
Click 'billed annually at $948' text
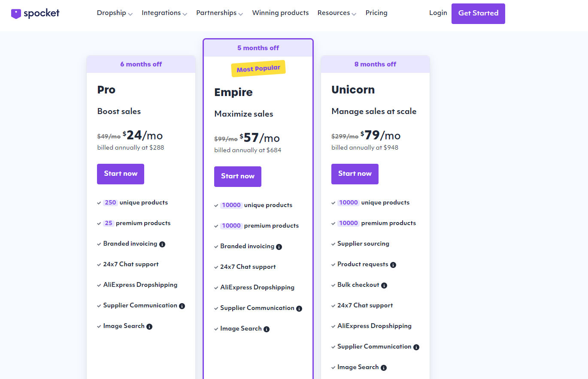pos(365,147)
